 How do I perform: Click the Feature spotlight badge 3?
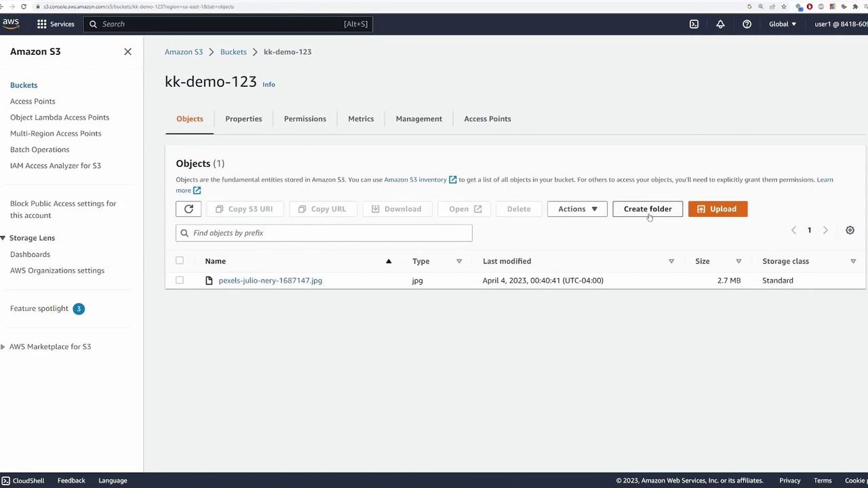[79, 308]
